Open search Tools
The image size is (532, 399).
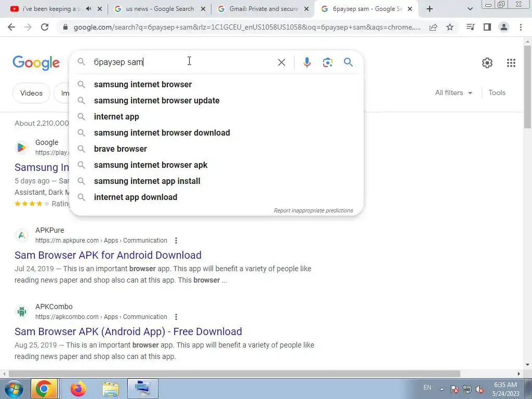tap(497, 92)
